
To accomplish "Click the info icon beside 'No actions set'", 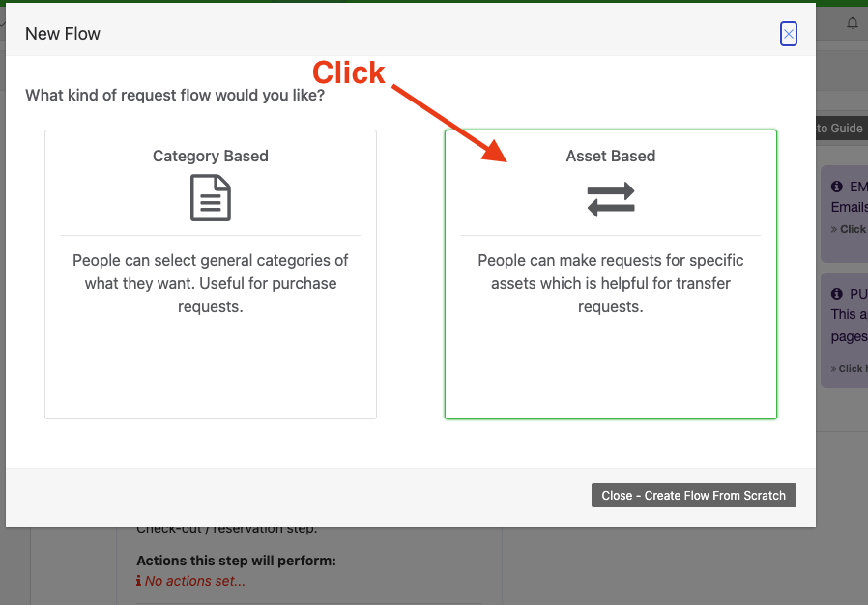I will point(138,580).
